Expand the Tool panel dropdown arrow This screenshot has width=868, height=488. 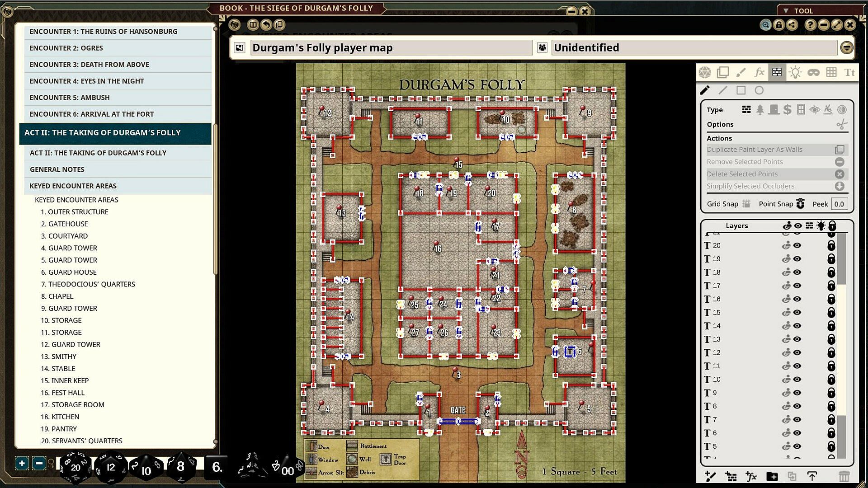[786, 10]
